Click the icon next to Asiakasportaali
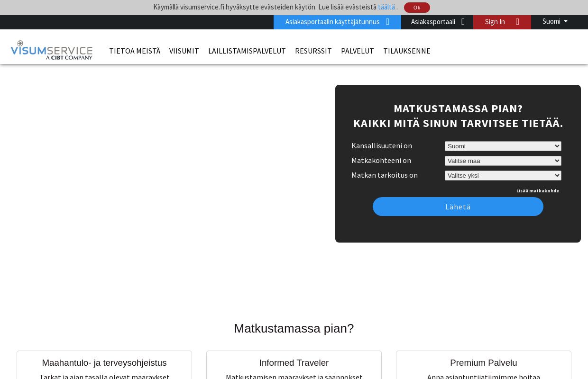Image resolution: width=588 pixels, height=379 pixels. [x=462, y=21]
